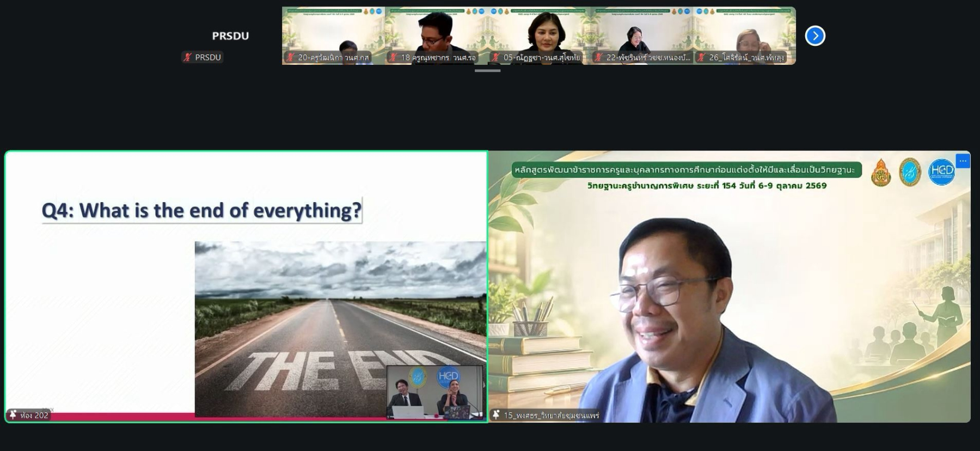Viewport: 980px width, 451px height.
Task: Click the pin icon beside ห้อง 202
Action: pos(13,415)
